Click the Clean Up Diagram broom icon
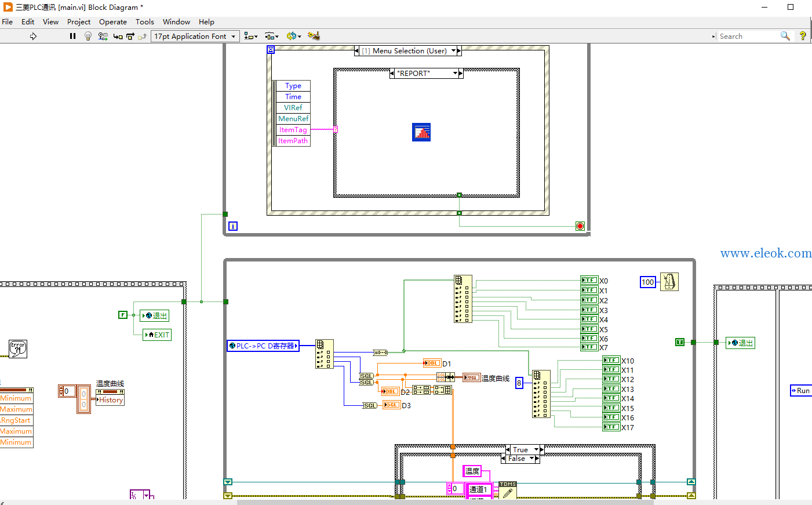The height and width of the screenshot is (505, 812). click(314, 36)
